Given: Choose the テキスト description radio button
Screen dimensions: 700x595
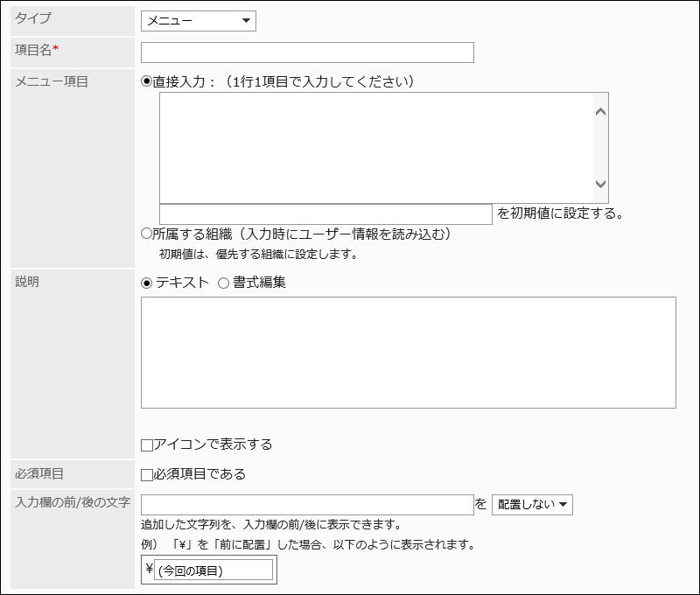Looking at the screenshot, I should pyautogui.click(x=147, y=283).
